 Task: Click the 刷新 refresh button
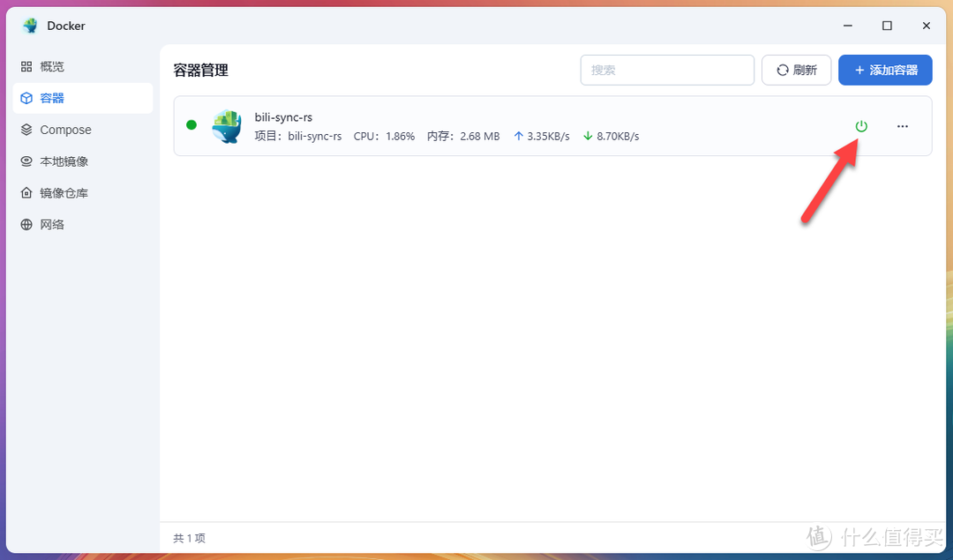[x=796, y=70]
